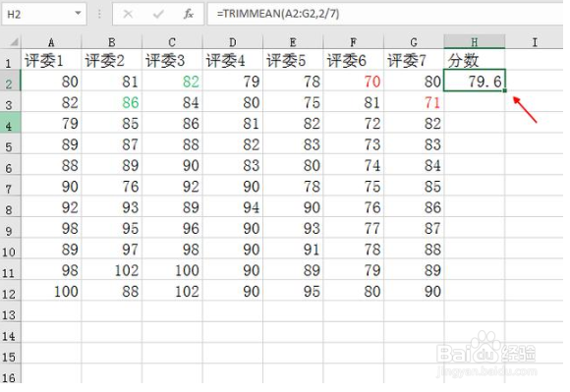Select column E header
Viewport: 570px width, 392px height.
293,42
